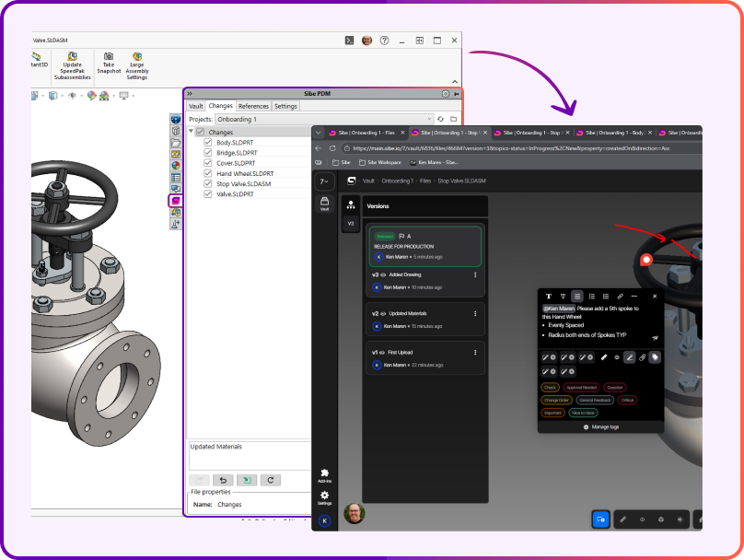This screenshot has height=560, width=744.
Task: Open v1 First Upload three-dot menu
Action: pyautogui.click(x=475, y=353)
